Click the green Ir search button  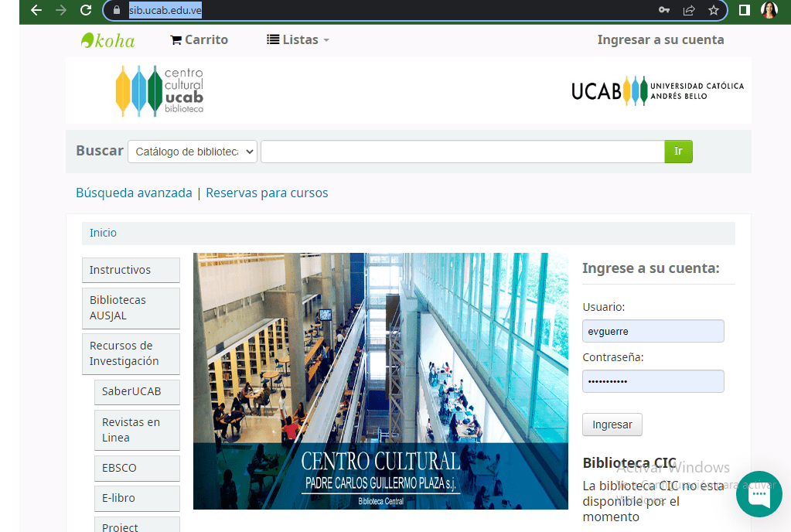(679, 152)
